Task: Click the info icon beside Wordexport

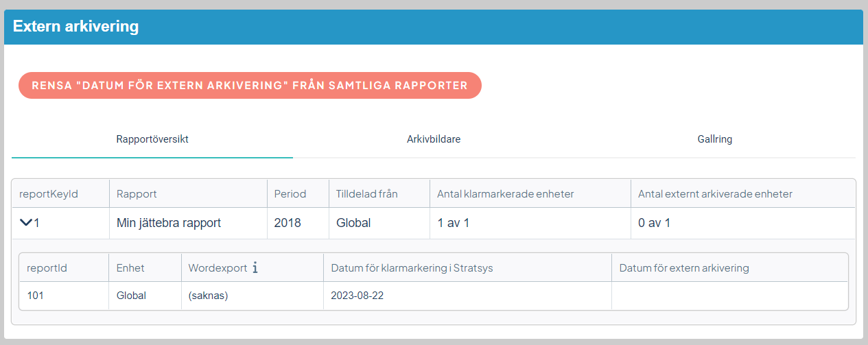Action: click(255, 267)
